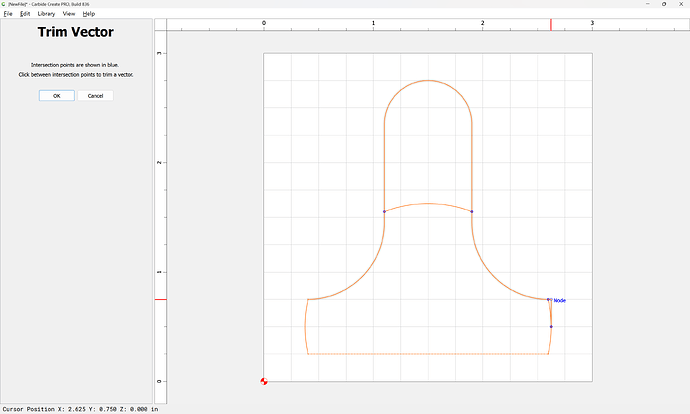Image resolution: width=690 pixels, height=414 pixels.
Task: Click the blue intersection point labeled Node
Action: click(549, 299)
